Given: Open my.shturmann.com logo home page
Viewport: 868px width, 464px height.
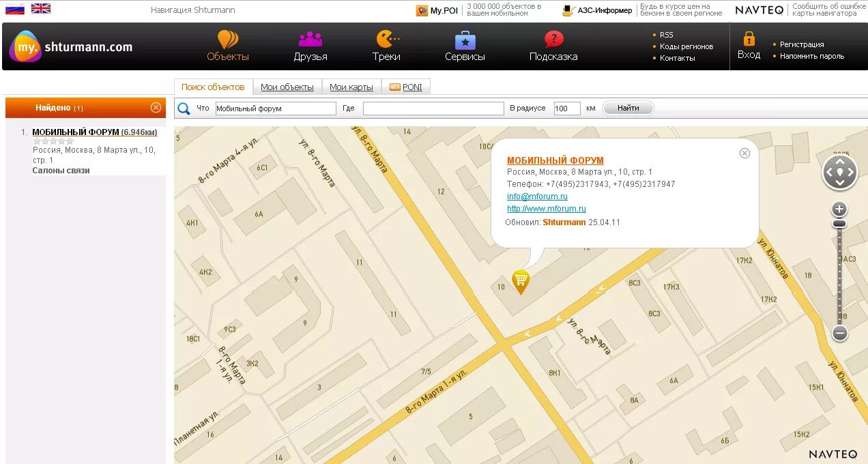Looking at the screenshot, I should click(x=71, y=46).
